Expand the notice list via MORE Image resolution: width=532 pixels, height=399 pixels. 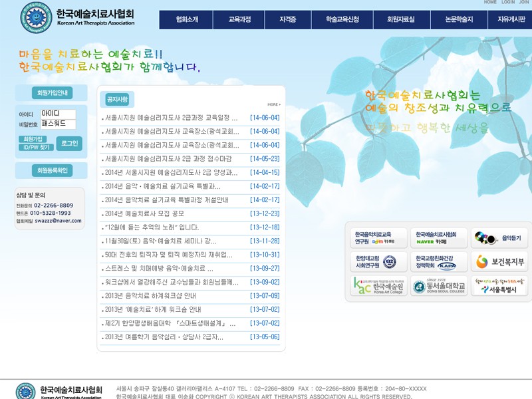click(x=273, y=104)
